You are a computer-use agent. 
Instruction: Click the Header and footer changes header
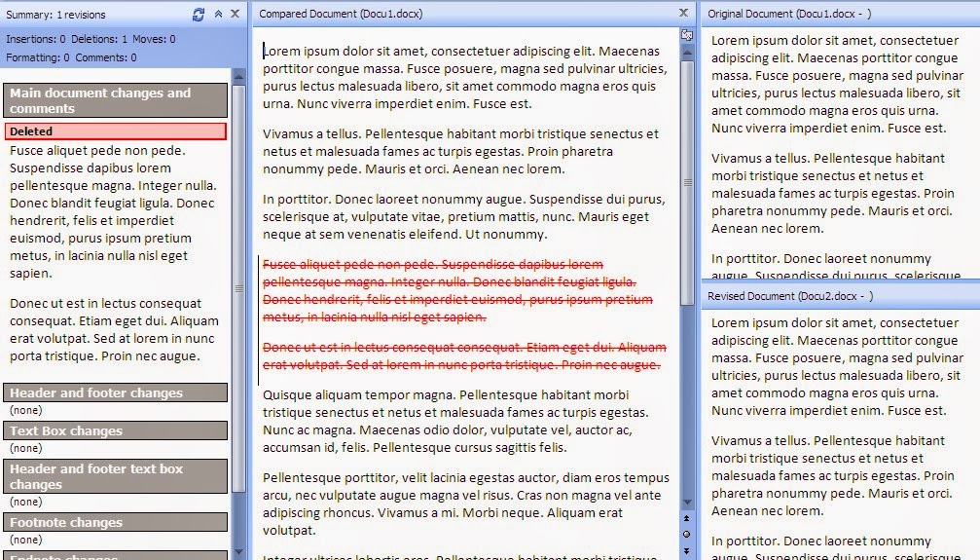116,392
